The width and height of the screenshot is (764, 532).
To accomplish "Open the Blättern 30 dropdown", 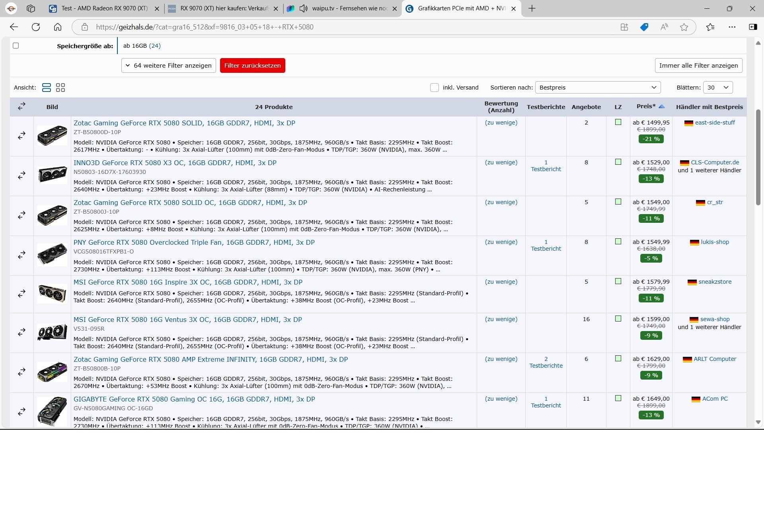I will [x=717, y=88].
